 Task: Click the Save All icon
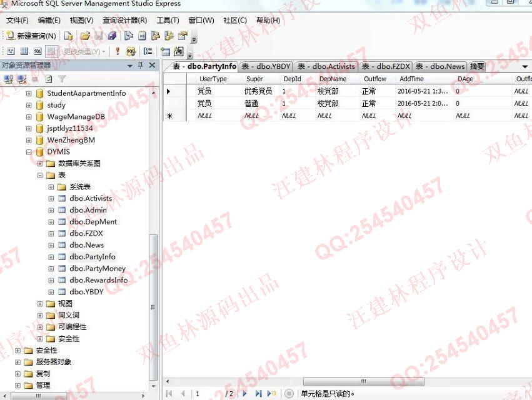coord(112,36)
